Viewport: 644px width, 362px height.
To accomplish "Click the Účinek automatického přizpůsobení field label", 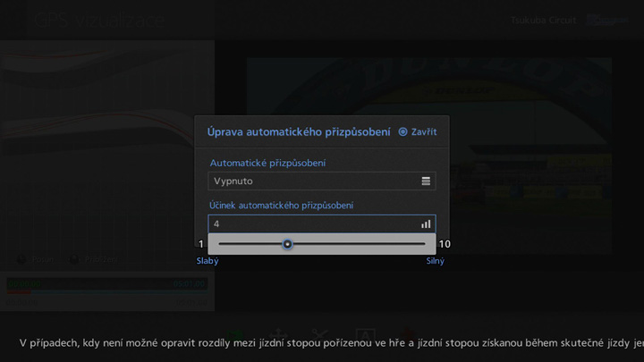I will pos(281,206).
